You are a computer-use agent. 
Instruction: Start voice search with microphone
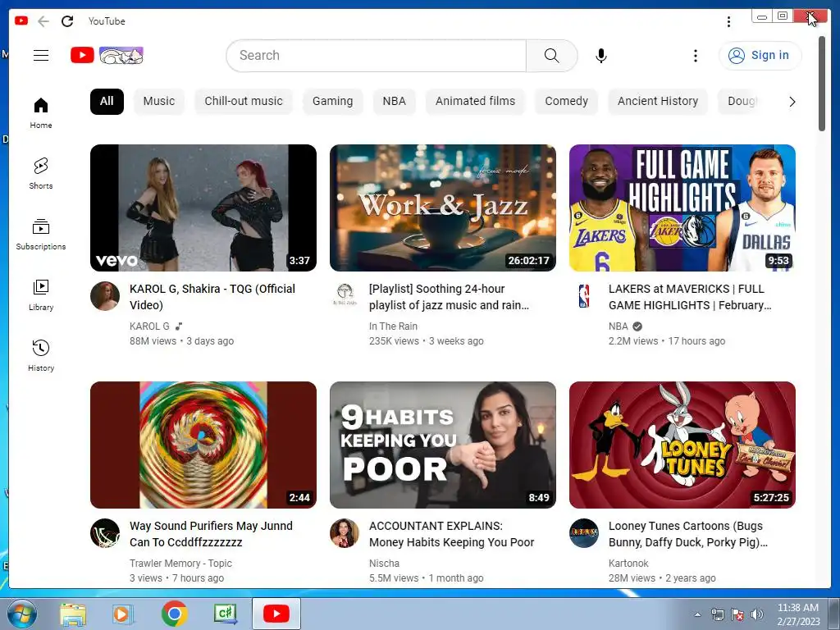pyautogui.click(x=601, y=55)
